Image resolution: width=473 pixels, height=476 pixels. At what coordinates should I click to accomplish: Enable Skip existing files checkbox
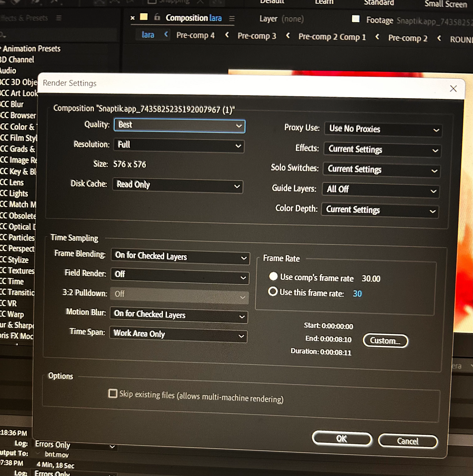point(113,393)
